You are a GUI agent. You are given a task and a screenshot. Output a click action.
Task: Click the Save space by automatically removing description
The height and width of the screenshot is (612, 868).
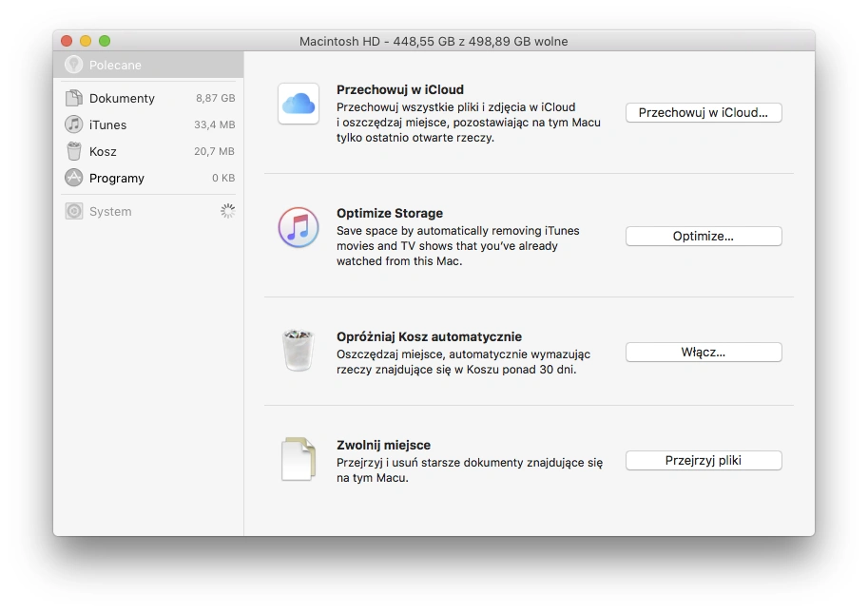458,246
